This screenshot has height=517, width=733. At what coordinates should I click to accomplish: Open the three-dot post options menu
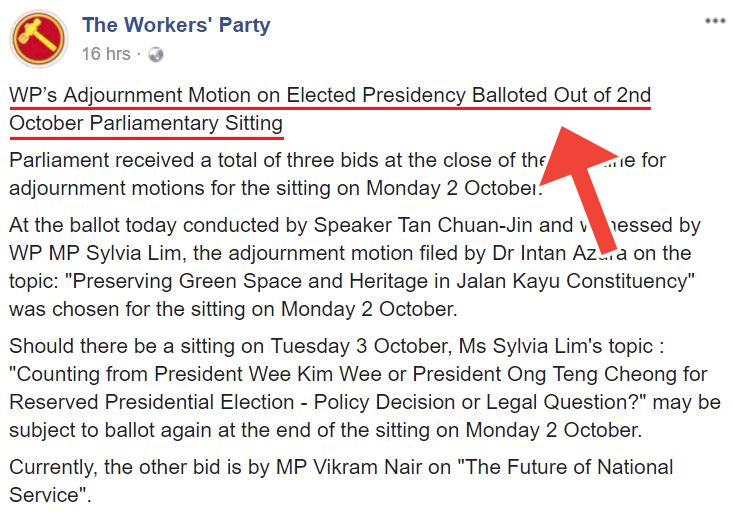[714, 21]
